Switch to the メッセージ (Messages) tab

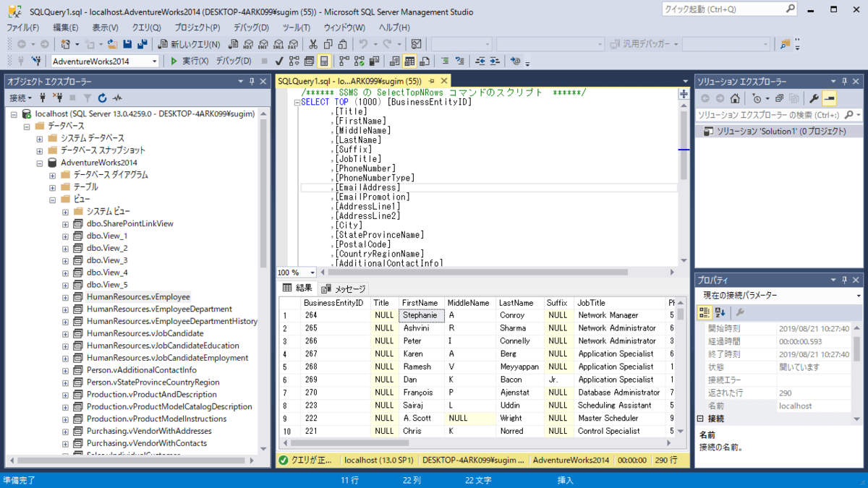pyautogui.click(x=344, y=288)
